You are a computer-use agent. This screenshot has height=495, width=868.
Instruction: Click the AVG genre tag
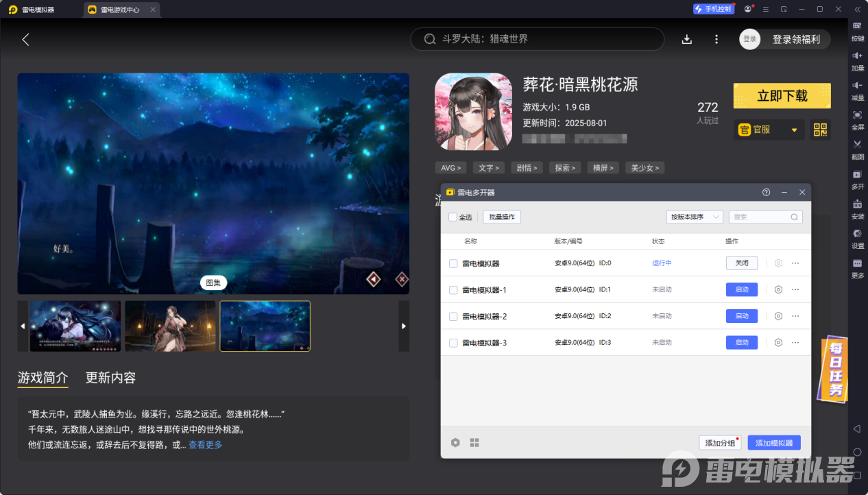(x=450, y=168)
